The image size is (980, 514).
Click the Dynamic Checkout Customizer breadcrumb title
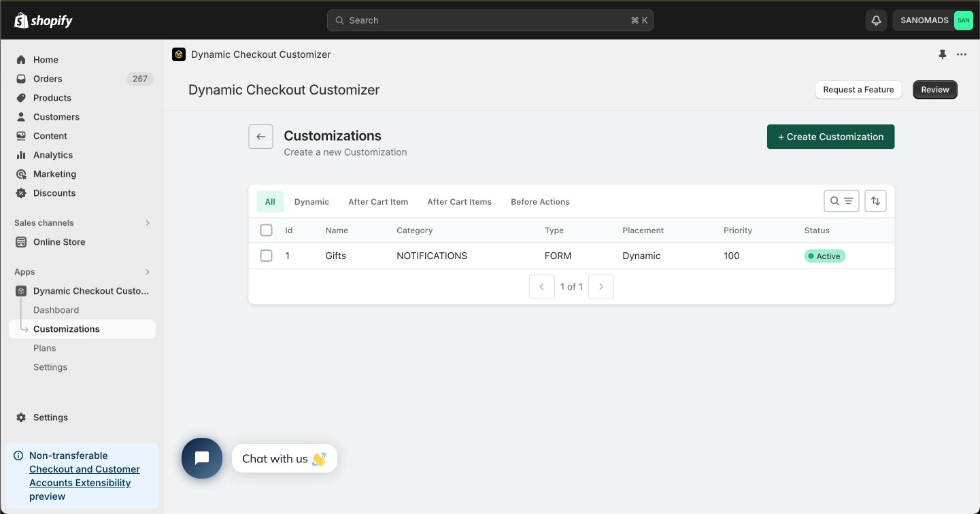pyautogui.click(x=261, y=54)
